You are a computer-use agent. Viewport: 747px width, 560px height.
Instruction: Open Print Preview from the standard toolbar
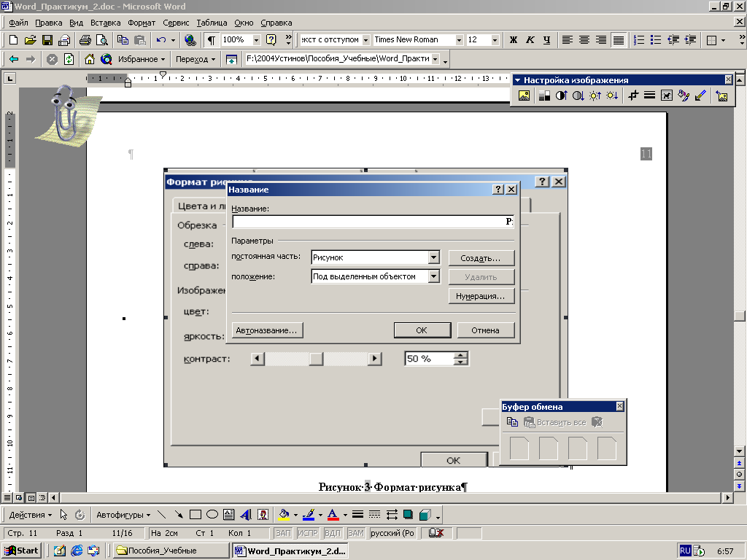(102, 40)
